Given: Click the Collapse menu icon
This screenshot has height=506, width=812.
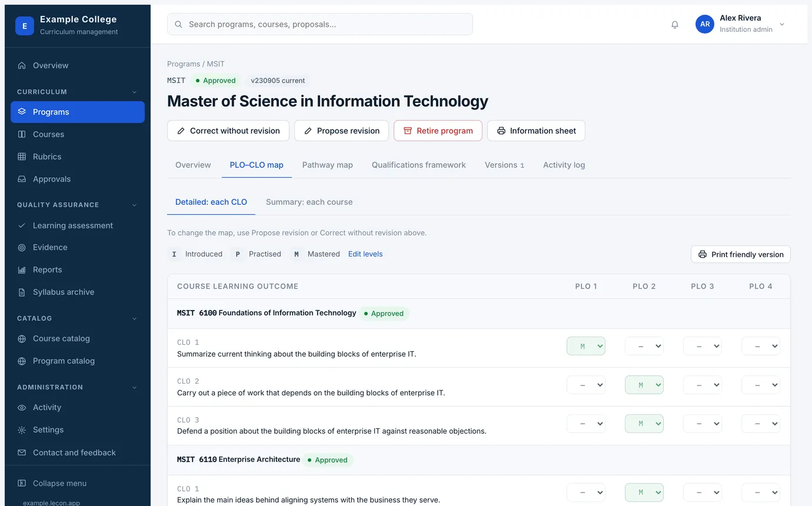Looking at the screenshot, I should click(22, 484).
